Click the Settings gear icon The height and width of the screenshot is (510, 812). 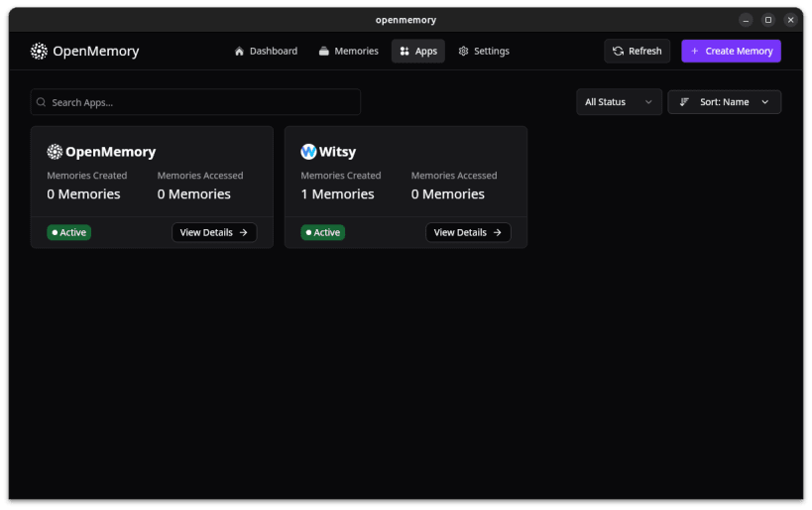pos(463,51)
